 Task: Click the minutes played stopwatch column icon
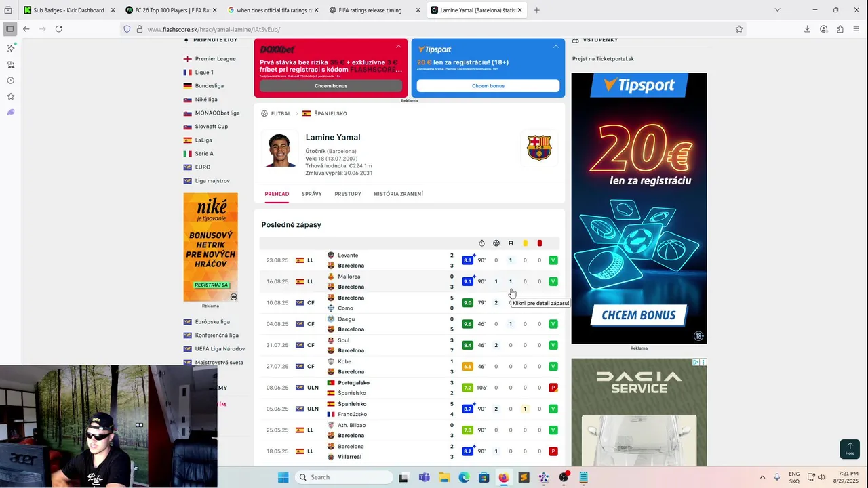click(x=481, y=243)
